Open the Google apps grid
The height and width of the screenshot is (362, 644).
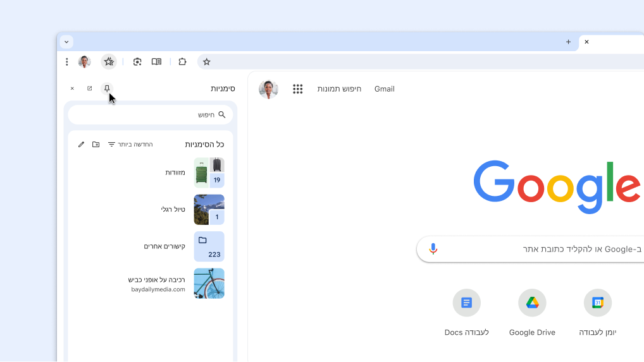(x=298, y=89)
